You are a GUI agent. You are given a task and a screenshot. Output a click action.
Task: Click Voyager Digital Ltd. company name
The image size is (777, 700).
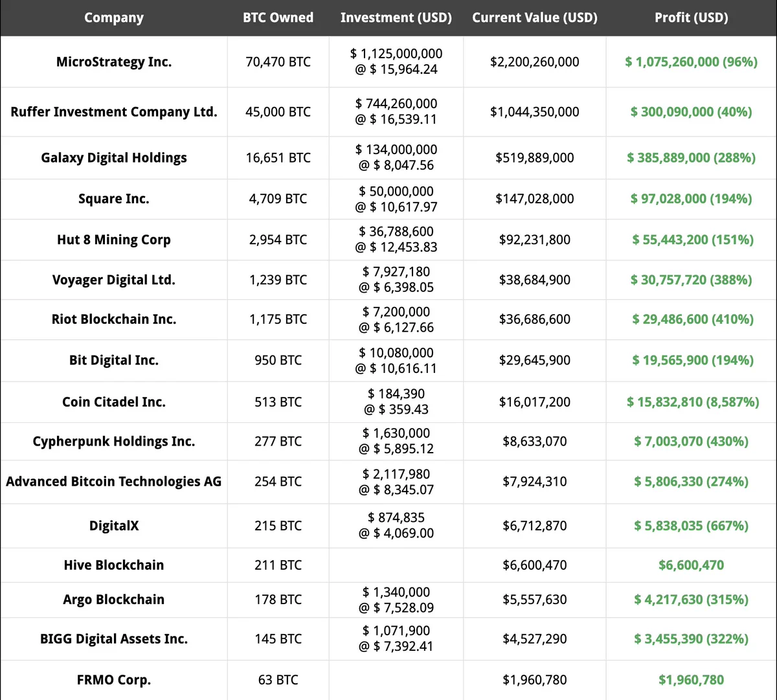tap(114, 280)
